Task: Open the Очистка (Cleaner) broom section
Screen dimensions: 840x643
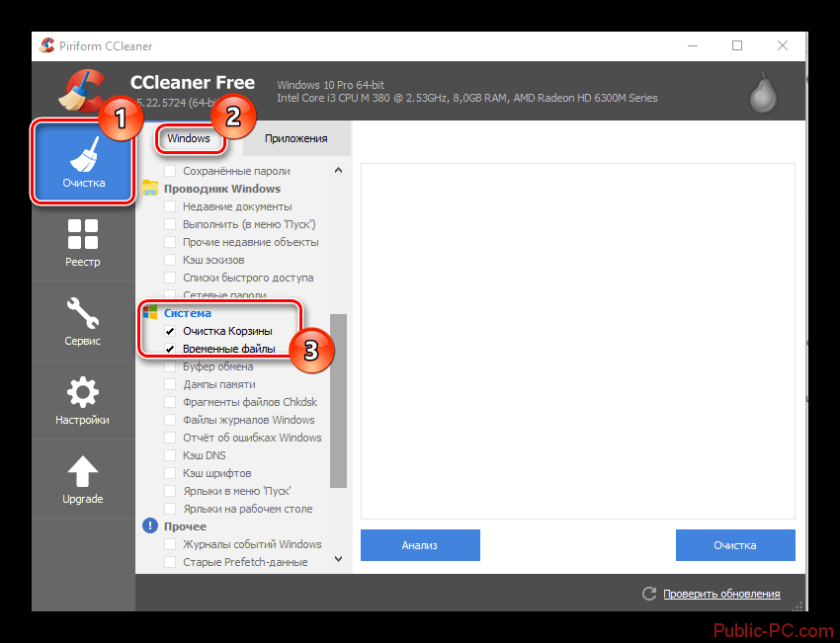Action: pos(83,162)
